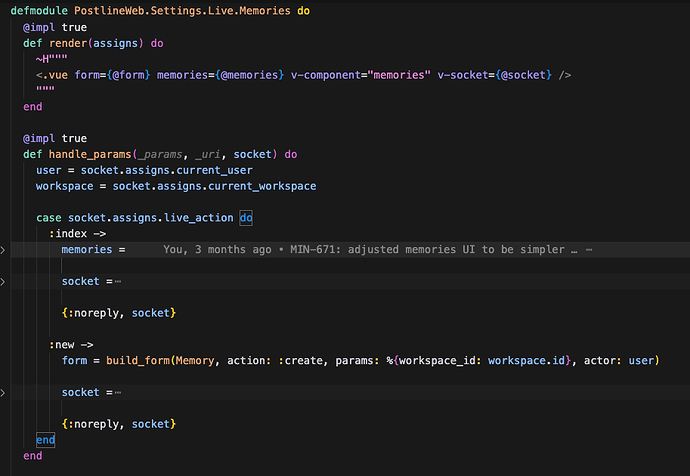Click the 'build_form' function call
This screenshot has width=690, height=476.
tap(138, 360)
